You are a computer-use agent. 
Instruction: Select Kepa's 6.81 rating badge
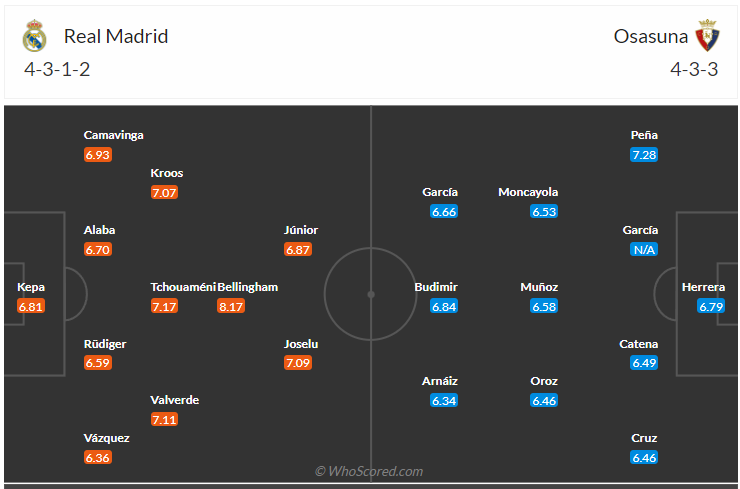(x=31, y=306)
